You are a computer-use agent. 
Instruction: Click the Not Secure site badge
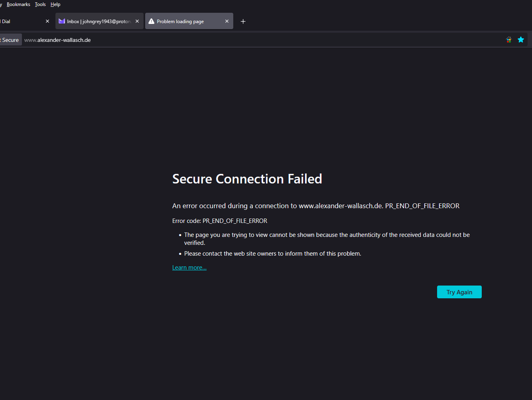tap(10, 40)
